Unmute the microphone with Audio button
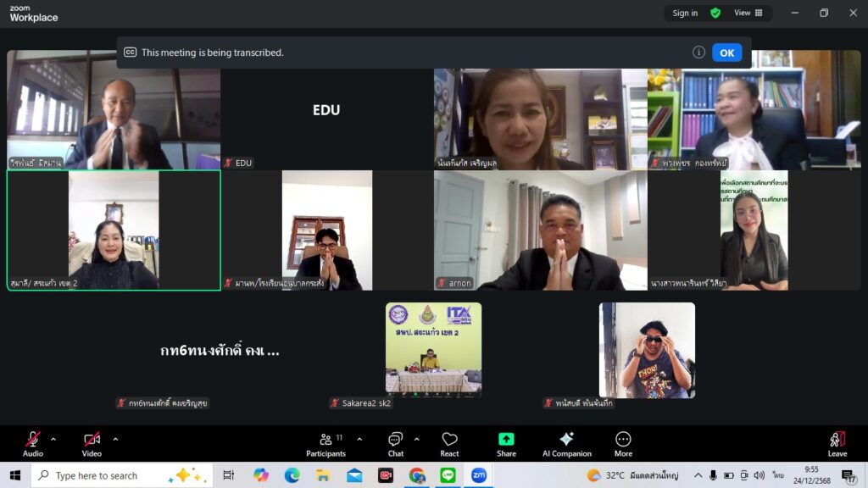868x488 pixels. click(x=33, y=444)
